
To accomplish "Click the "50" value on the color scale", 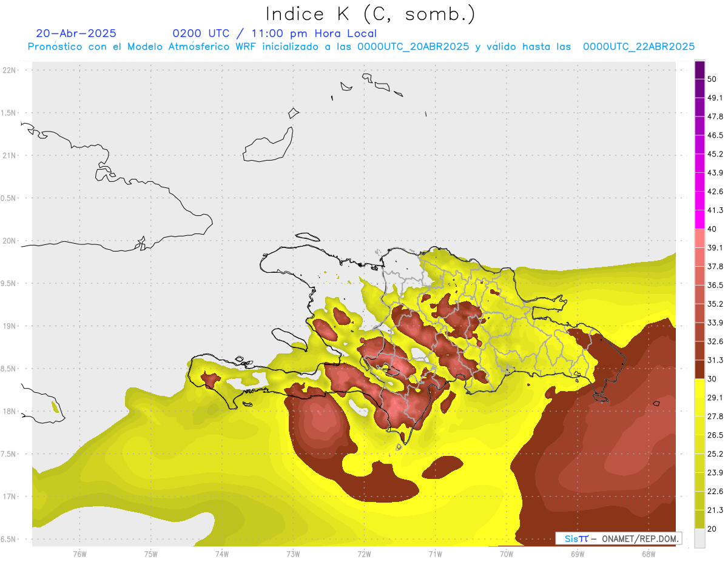I will 712,79.
